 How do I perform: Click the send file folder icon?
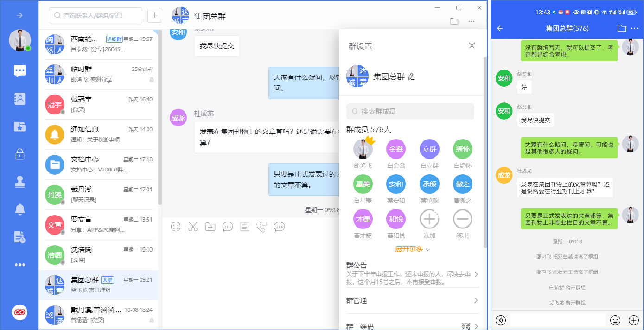(210, 227)
